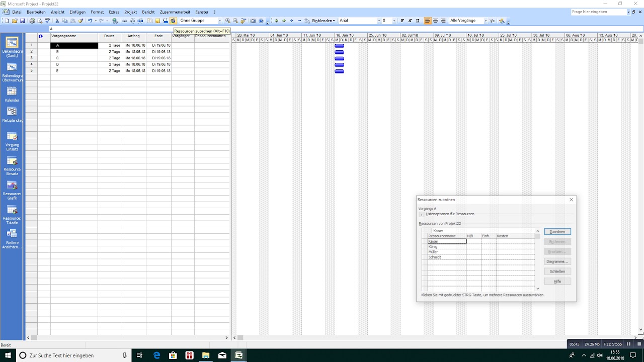Click the Windows taskbar search box

click(73, 355)
